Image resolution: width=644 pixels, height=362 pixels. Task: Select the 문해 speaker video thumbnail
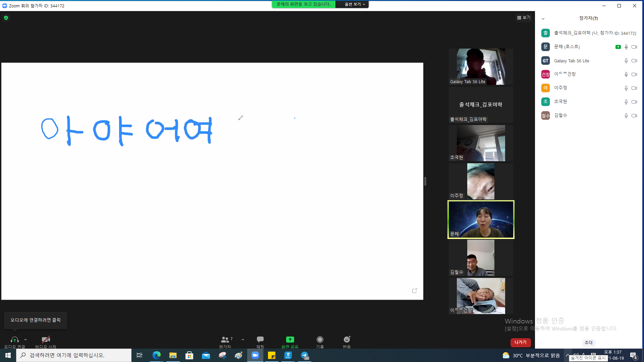tap(481, 220)
